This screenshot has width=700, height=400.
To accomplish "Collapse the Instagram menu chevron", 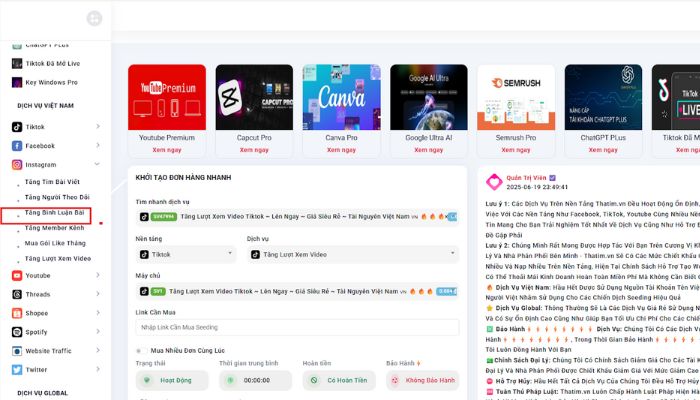I will (x=97, y=164).
